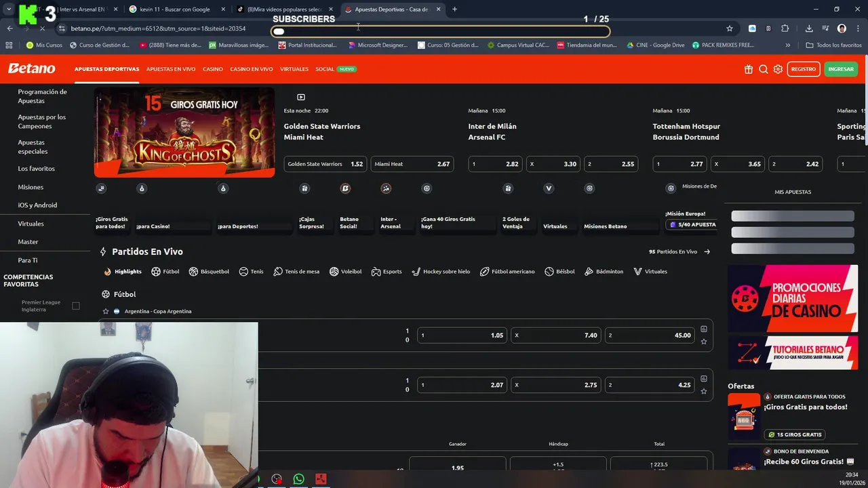Favorite the Argentina - Copa Argentina league star
The width and height of the screenshot is (868, 488).
tap(106, 311)
